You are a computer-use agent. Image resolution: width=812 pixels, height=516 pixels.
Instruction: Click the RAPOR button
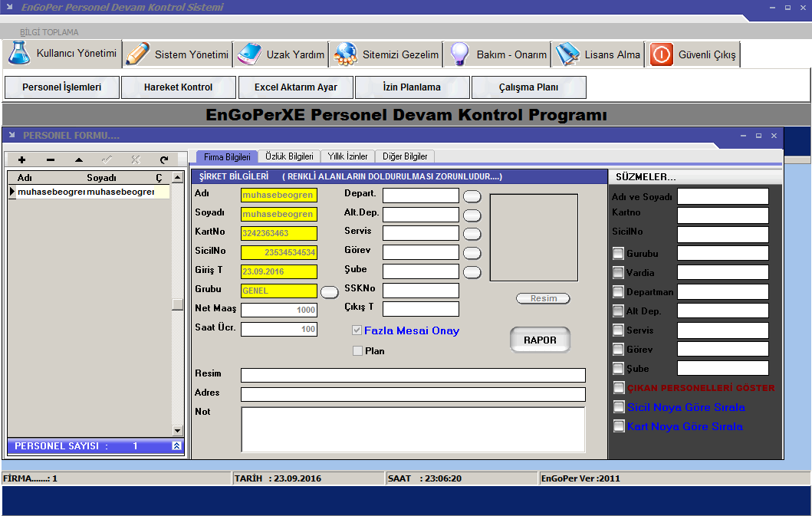point(540,340)
